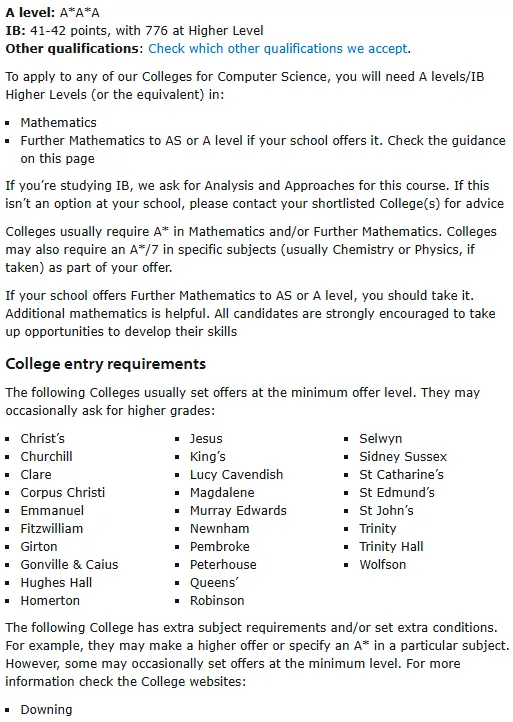Image resolution: width=513 pixels, height=722 pixels.
Task: Select Wolfson in the college list
Action: (x=383, y=564)
